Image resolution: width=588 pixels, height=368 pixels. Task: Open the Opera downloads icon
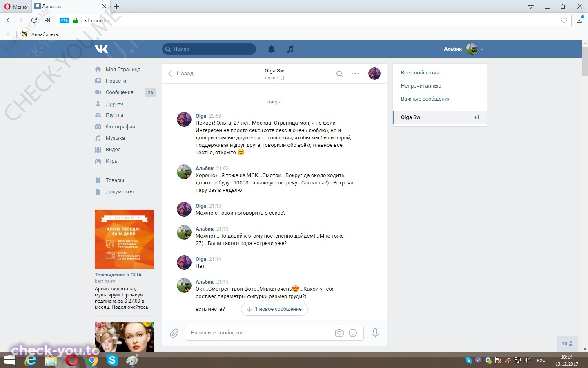pos(579,20)
